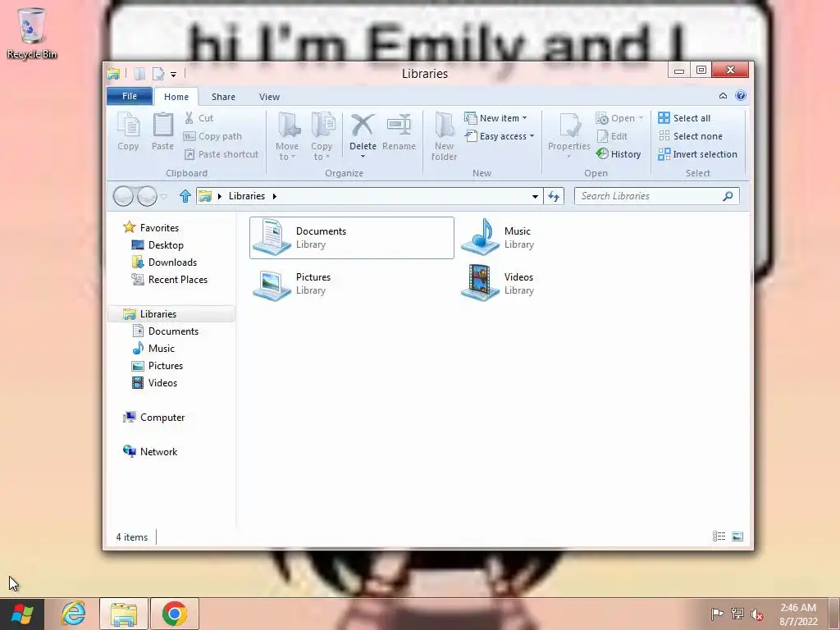Click the Back navigation button
The height and width of the screenshot is (630, 840).
(x=123, y=196)
